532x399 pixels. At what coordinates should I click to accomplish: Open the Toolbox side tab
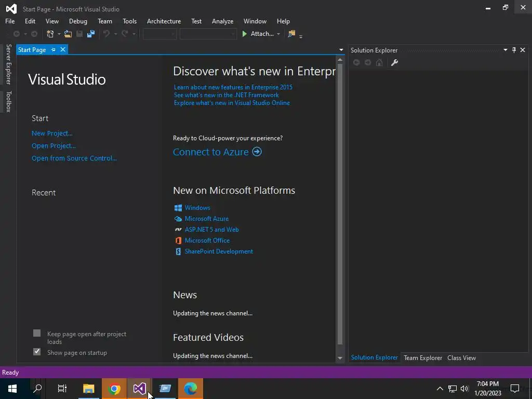(x=8, y=101)
